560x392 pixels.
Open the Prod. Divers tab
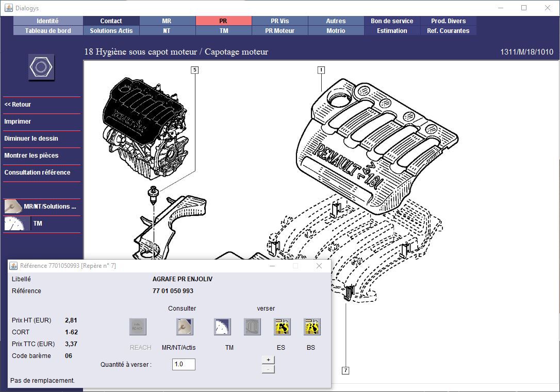(x=448, y=21)
